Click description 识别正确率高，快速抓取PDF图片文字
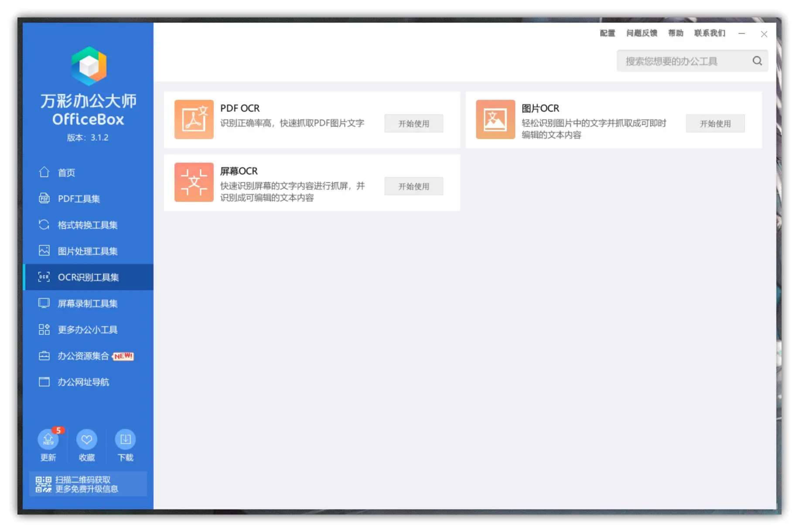Image resolution: width=799 pixels, height=532 pixels. (x=292, y=123)
